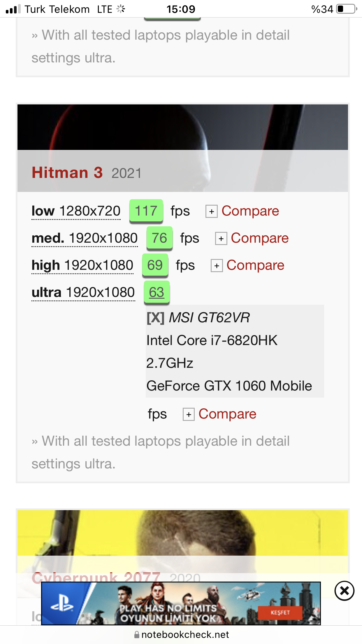Open the Compare link below GTX 1060 Mobile

(227, 414)
